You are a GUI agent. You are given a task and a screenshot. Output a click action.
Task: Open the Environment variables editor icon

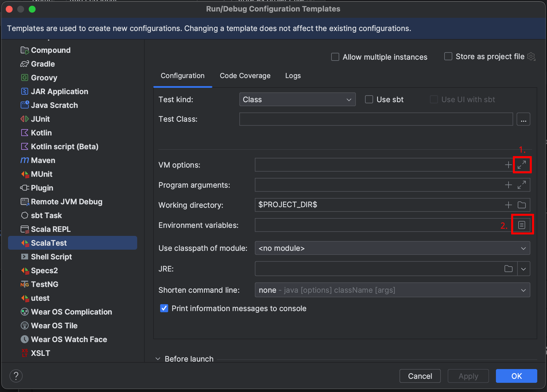point(521,225)
